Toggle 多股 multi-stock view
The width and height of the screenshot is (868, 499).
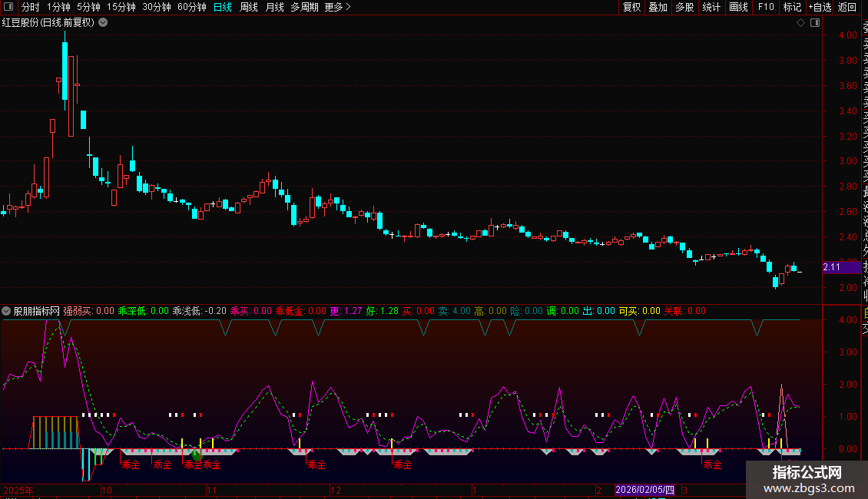(684, 7)
